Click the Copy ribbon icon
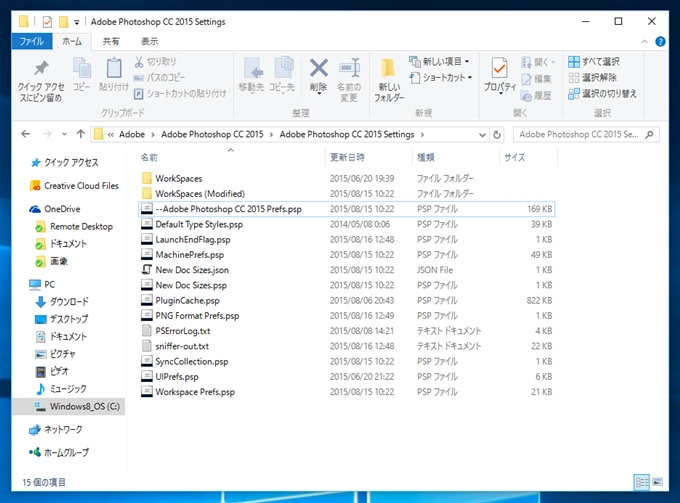The width and height of the screenshot is (680, 503). (82, 69)
